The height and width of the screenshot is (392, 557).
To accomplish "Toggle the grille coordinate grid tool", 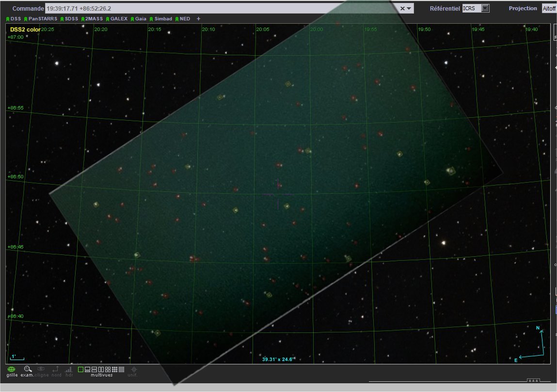I will [x=11, y=371].
